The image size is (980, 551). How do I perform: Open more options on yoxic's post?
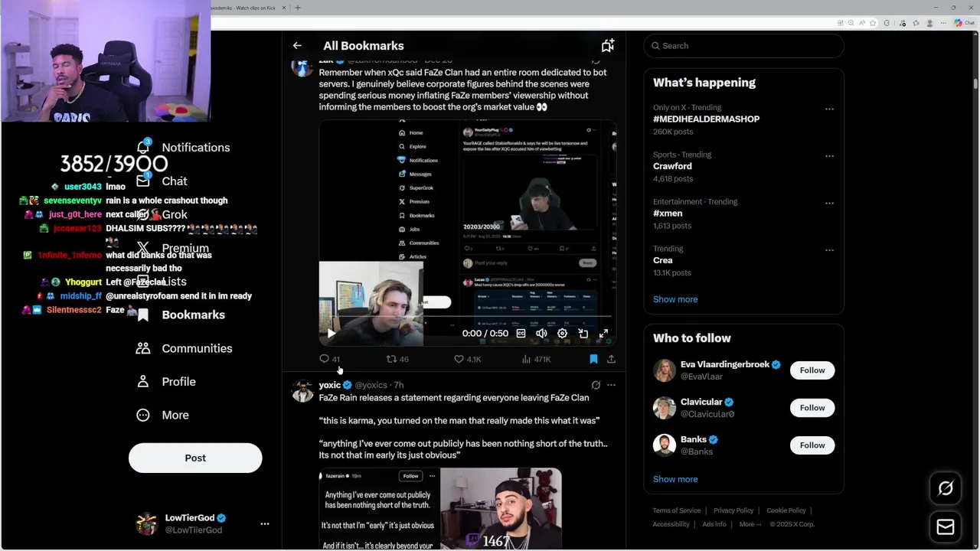click(611, 385)
